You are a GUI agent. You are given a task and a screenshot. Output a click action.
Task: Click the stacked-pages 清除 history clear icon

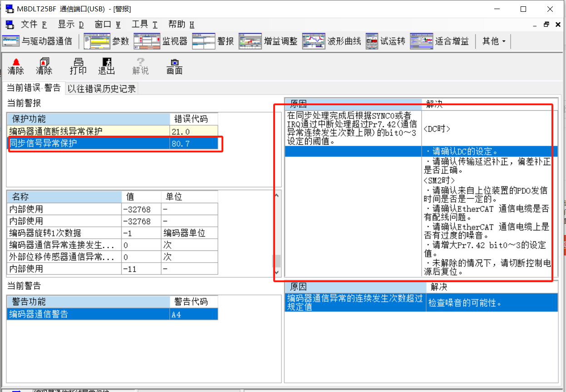pyautogui.click(x=44, y=66)
